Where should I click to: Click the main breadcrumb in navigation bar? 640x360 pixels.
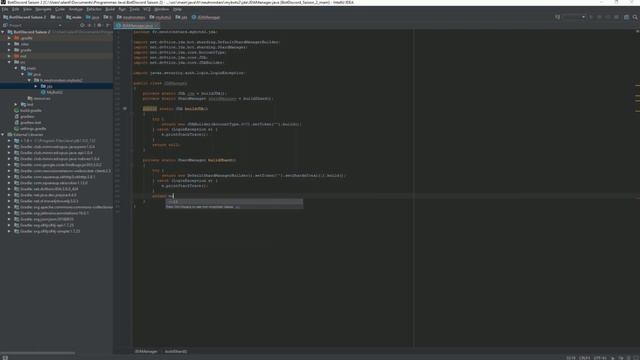(x=74, y=17)
